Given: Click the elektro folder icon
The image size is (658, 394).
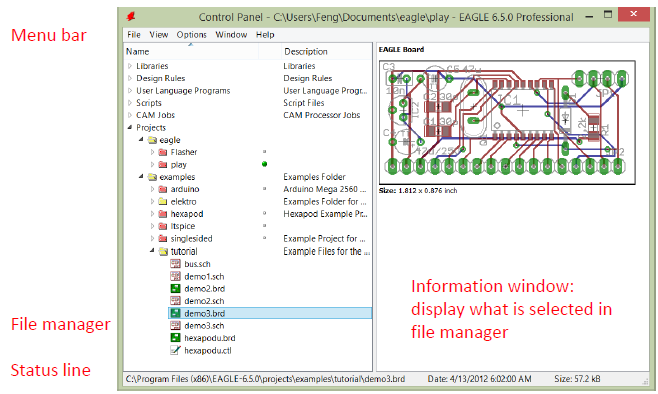Looking at the screenshot, I should (163, 201).
